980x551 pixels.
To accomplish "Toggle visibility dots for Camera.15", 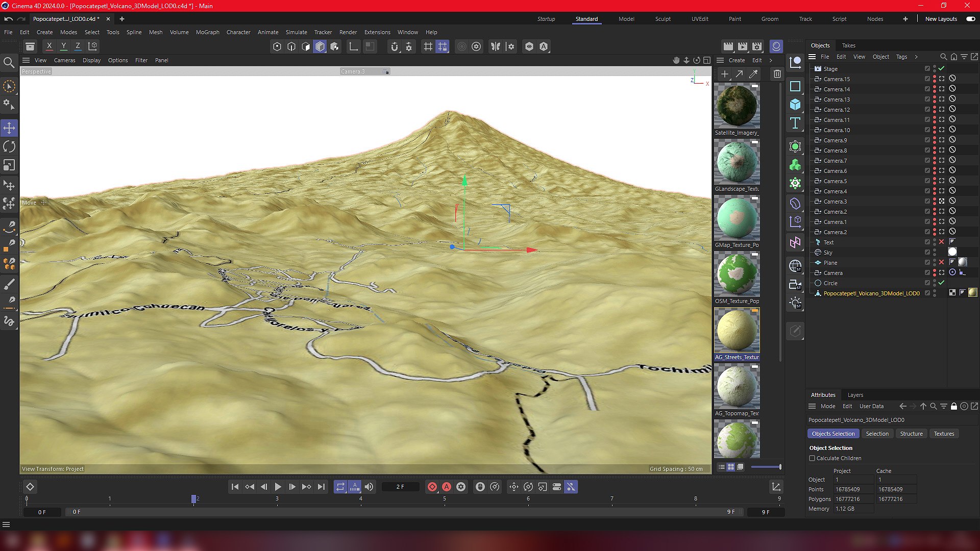I will 935,79.
